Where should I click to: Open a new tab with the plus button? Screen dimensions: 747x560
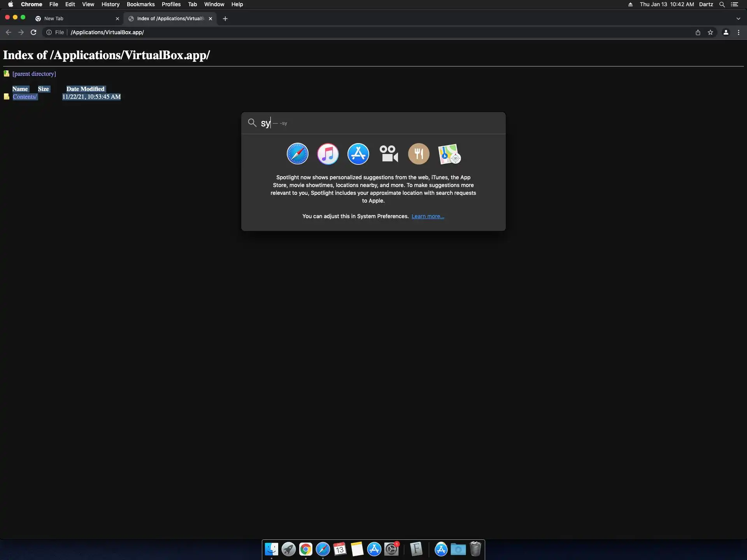coord(225,19)
